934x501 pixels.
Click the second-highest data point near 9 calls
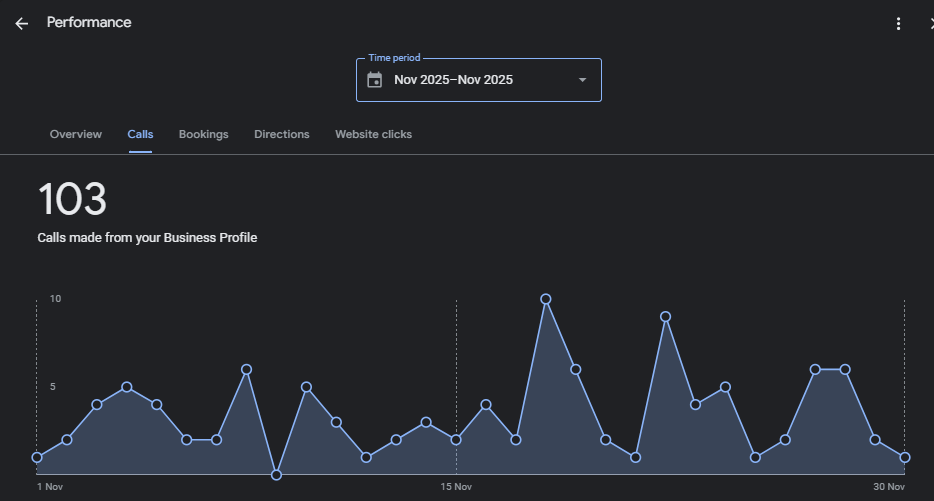[x=665, y=317]
